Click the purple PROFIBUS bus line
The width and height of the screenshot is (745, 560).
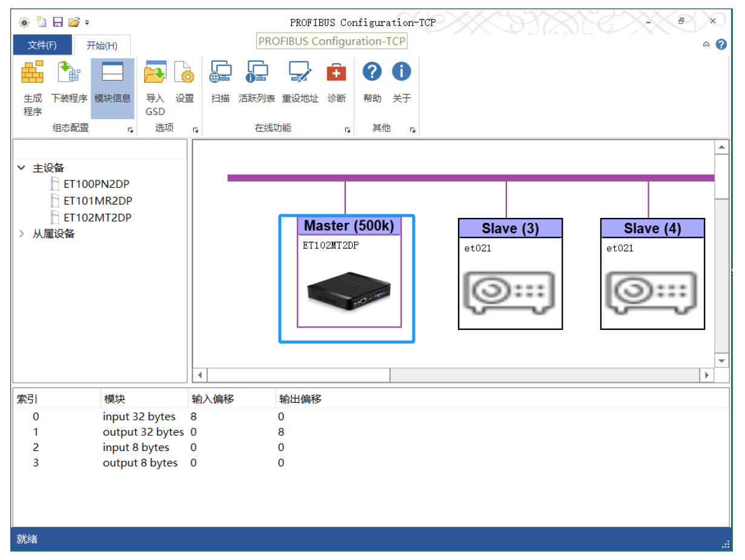(x=471, y=178)
